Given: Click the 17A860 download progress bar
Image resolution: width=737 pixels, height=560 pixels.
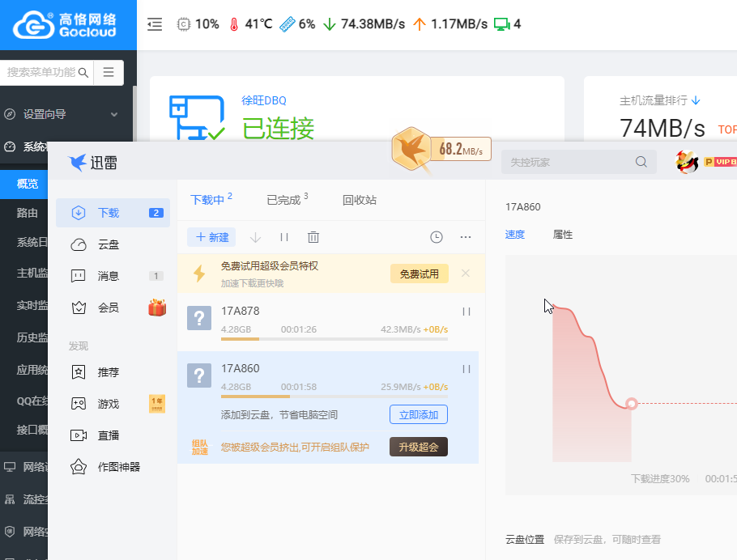Looking at the screenshot, I should tap(334, 397).
